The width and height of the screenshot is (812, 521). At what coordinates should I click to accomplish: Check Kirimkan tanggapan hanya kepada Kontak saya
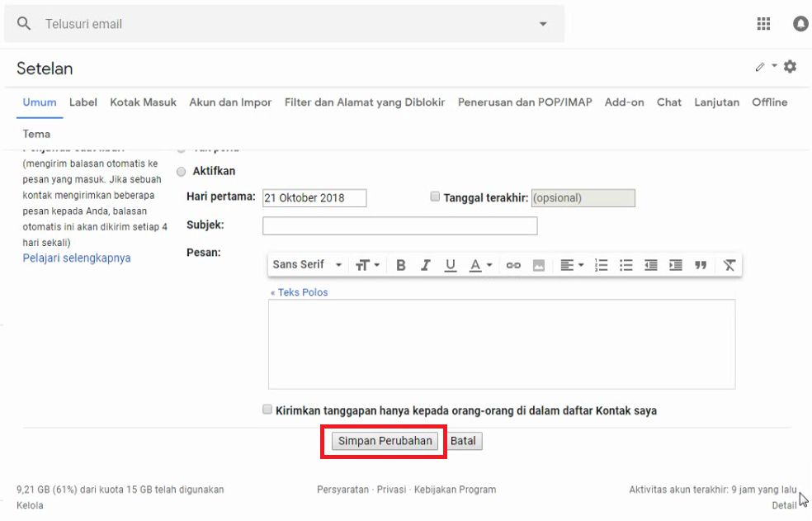click(x=267, y=410)
